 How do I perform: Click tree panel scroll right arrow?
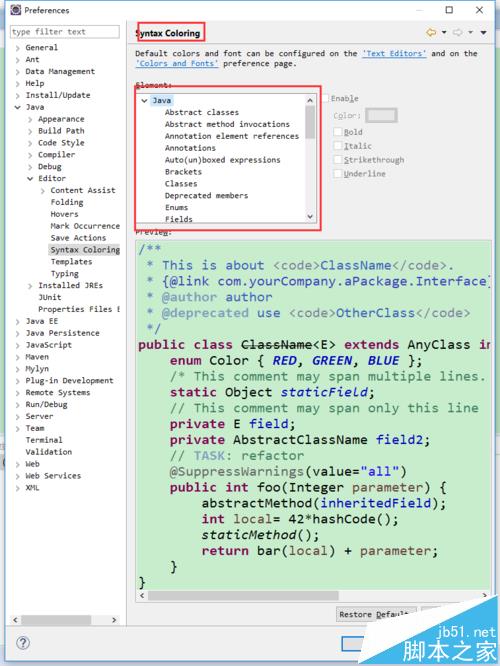point(114,620)
